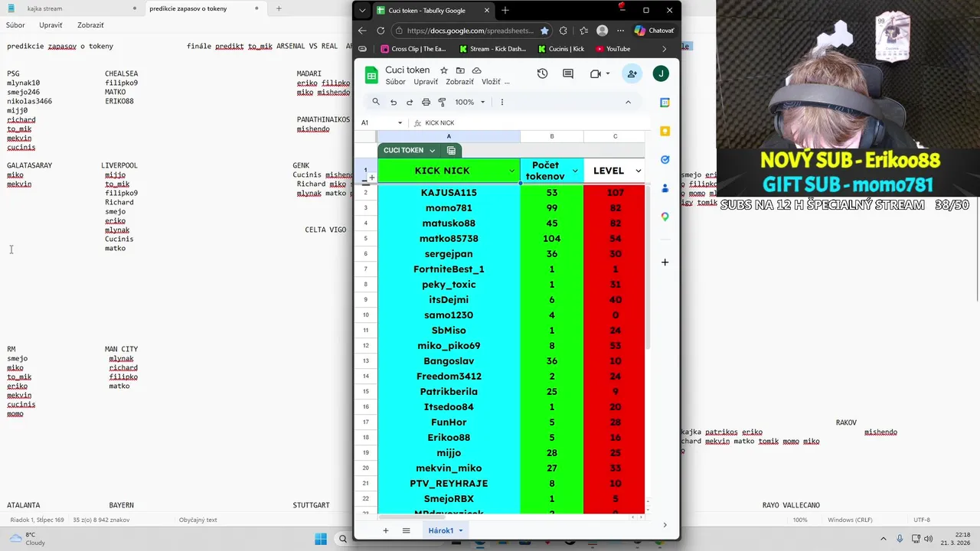Star the Cuci token document
Screen dimensions: 980x551
[x=443, y=70]
